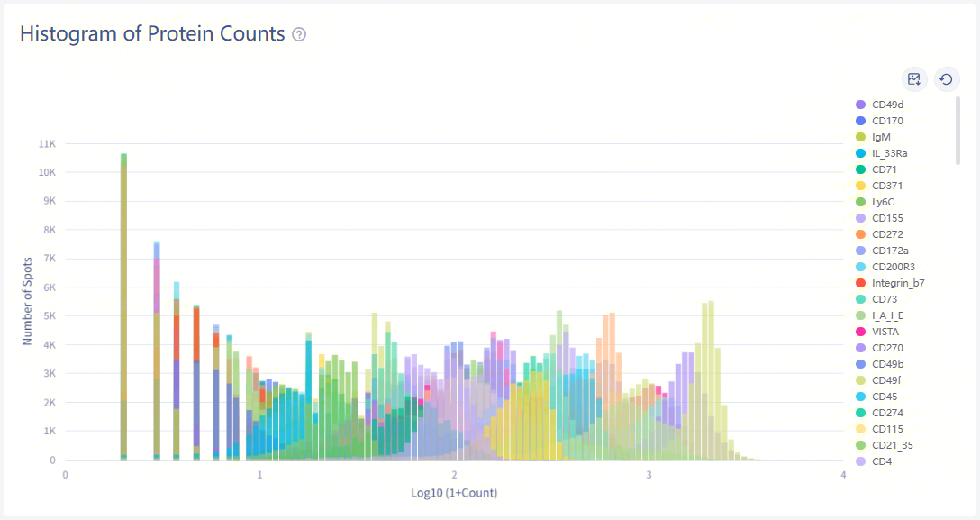This screenshot has width=980, height=520.
Task: Toggle the CD49d legend entry
Action: coord(886,105)
